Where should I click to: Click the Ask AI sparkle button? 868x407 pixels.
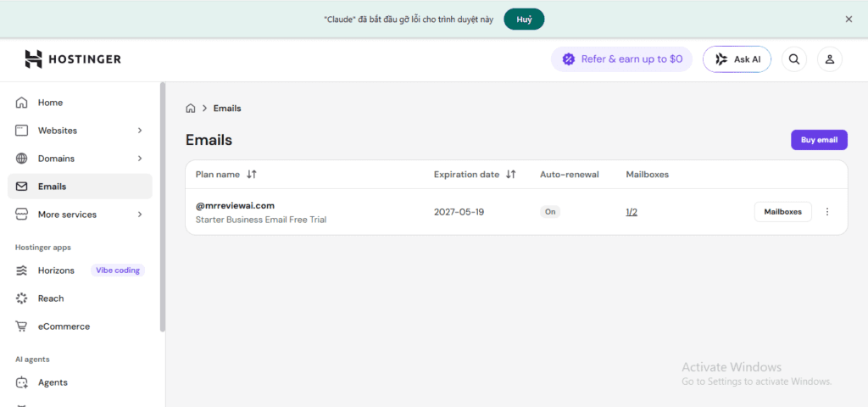click(737, 59)
